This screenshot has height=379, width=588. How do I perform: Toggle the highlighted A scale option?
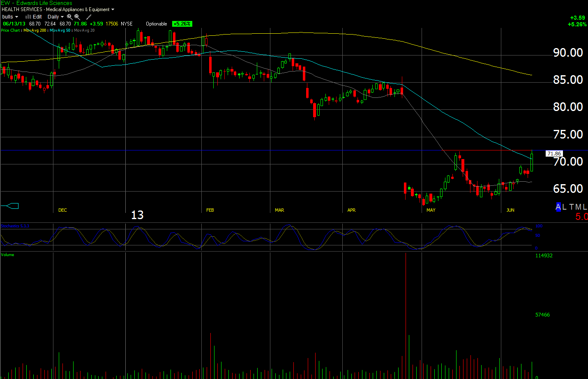558,207
